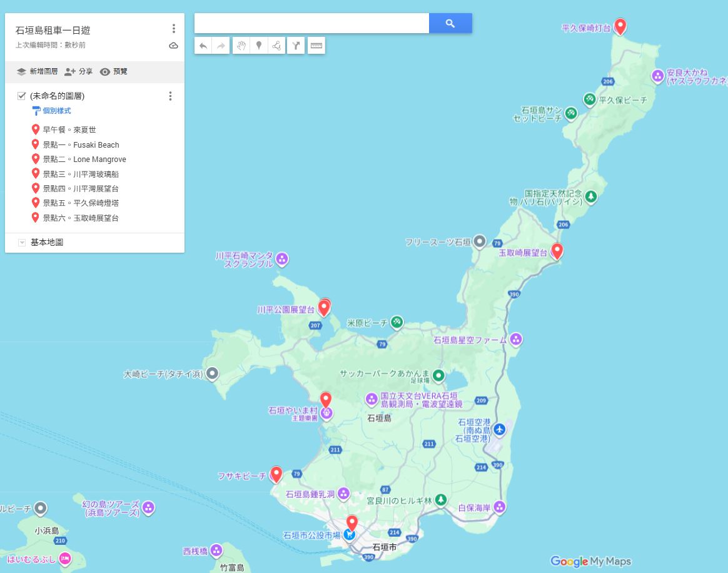
Task: Click the サッカーパークあかんま icon
Action: (x=438, y=375)
